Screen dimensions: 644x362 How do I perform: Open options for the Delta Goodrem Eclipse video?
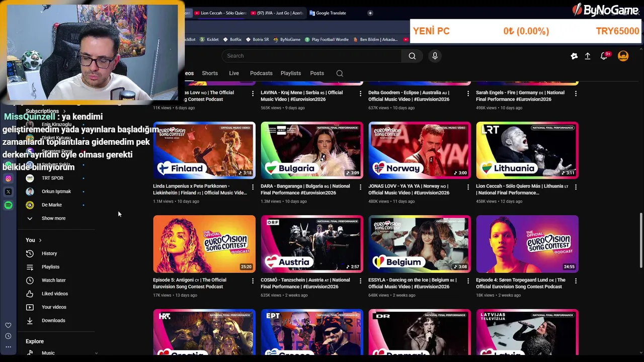(x=468, y=94)
